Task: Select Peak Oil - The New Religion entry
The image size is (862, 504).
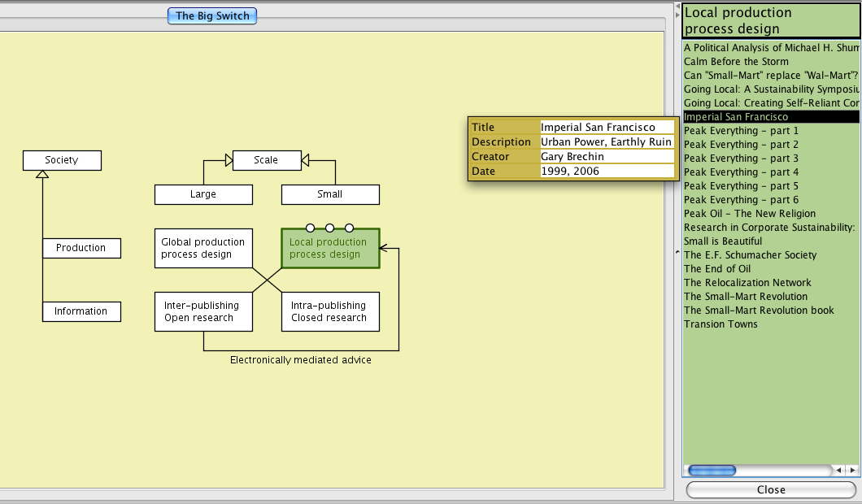Action: 749,214
